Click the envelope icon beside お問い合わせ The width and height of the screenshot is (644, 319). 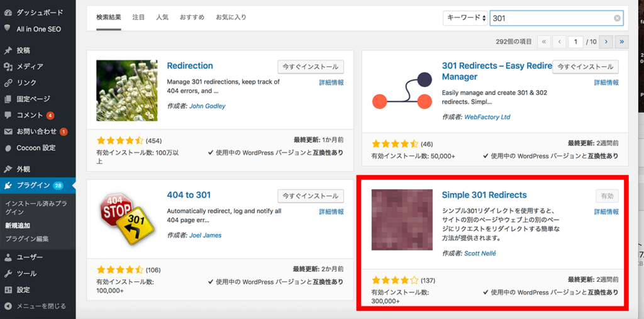coord(8,132)
